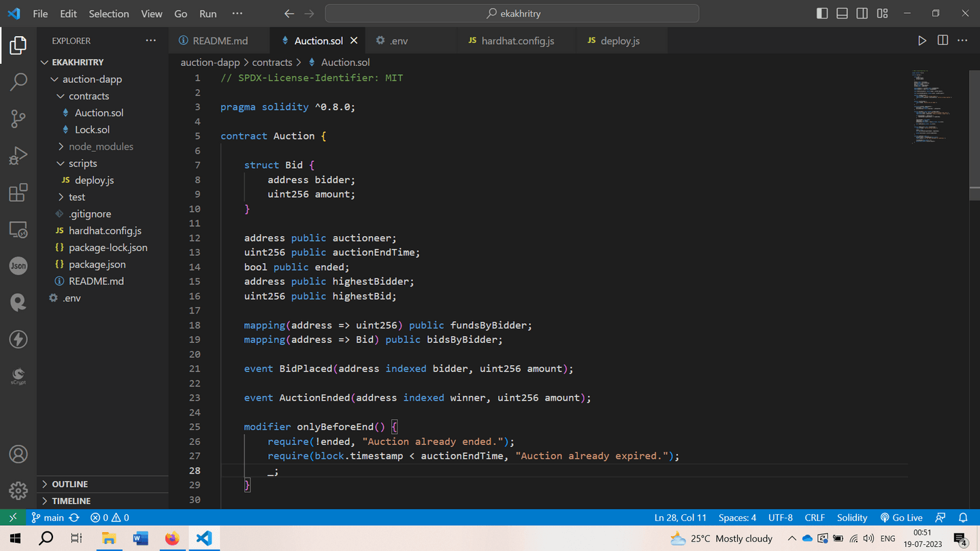The image size is (980, 551).
Task: Toggle the Primary Side Bar layout icon
Action: point(822,14)
